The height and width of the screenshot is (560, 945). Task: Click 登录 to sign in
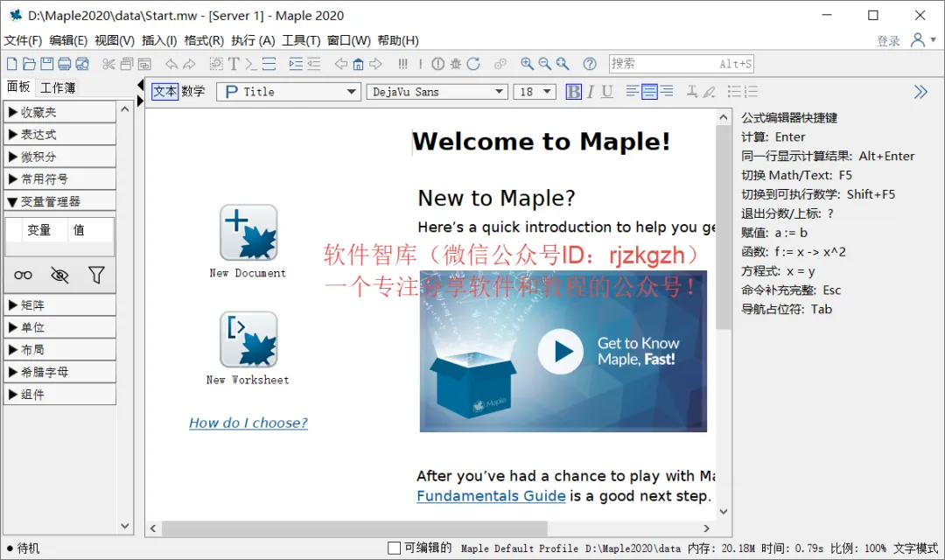(x=888, y=41)
